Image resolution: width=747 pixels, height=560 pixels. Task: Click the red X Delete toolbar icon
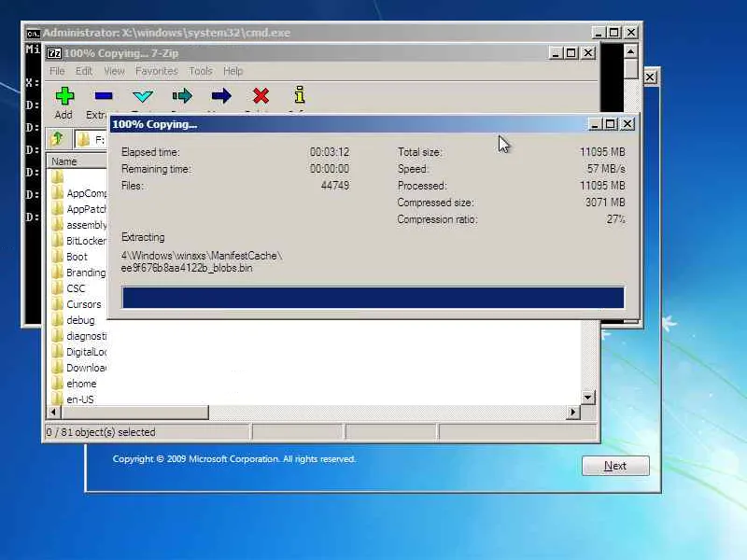(261, 96)
